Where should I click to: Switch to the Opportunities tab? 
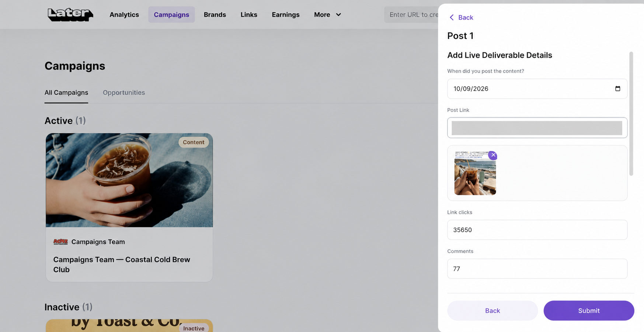pyautogui.click(x=124, y=93)
